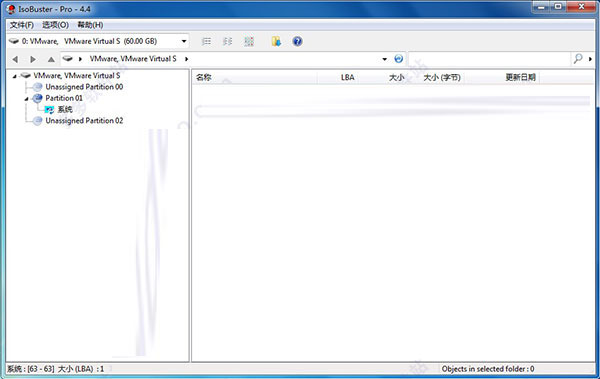Open the 文件(F) menu
This screenshot has height=379, width=600.
(x=22, y=25)
